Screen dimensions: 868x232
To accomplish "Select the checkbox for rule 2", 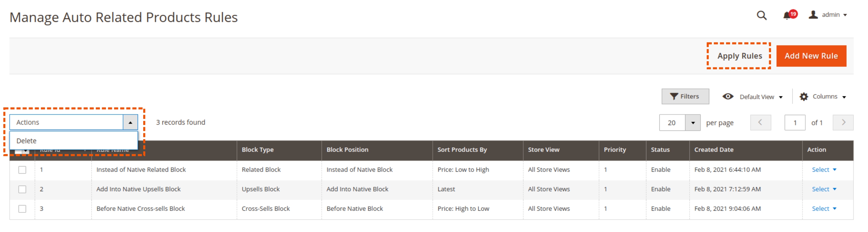I will coord(22,190).
